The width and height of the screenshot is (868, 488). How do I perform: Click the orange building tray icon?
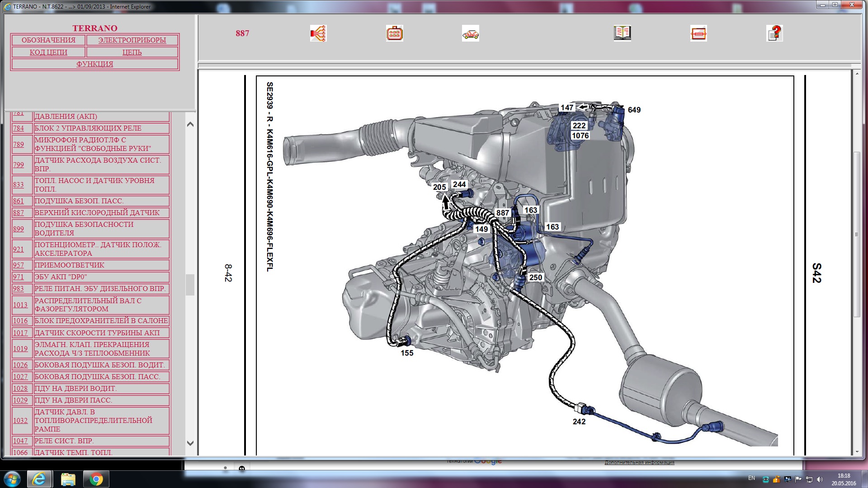776,479
